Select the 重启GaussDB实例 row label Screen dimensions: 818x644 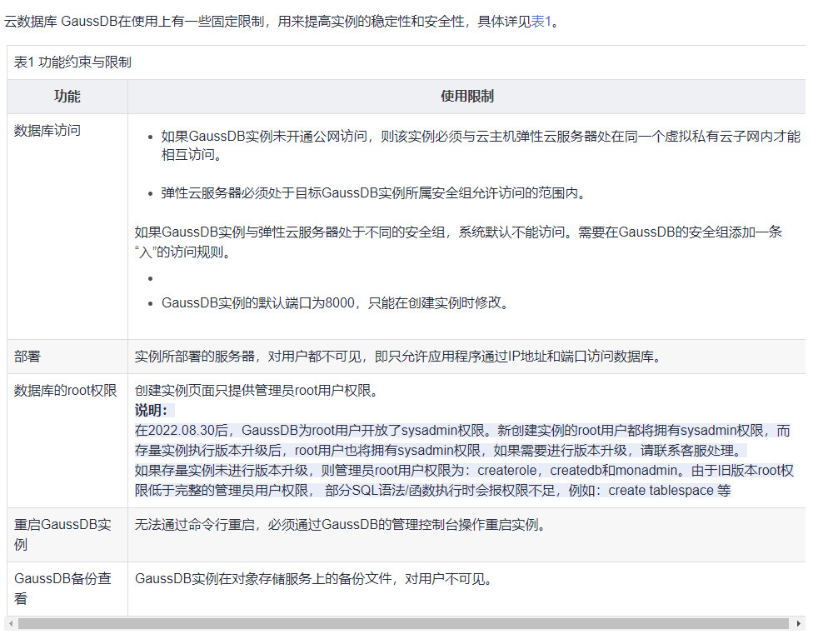tap(62, 534)
